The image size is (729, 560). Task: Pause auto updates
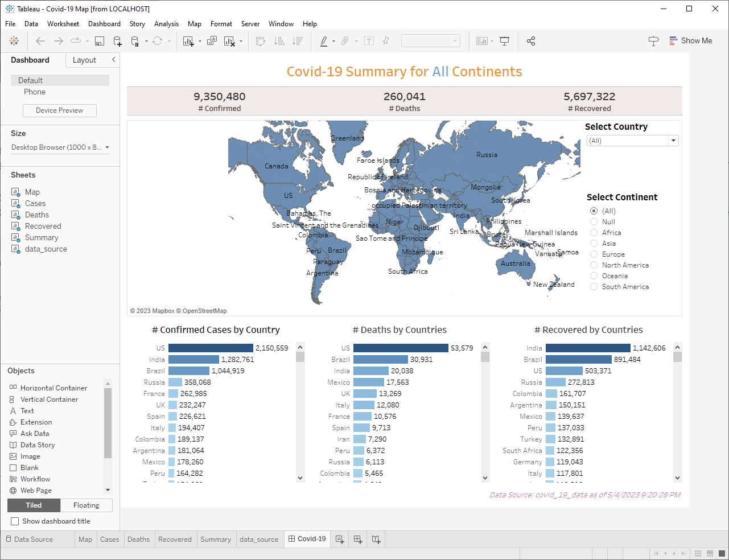click(x=136, y=40)
